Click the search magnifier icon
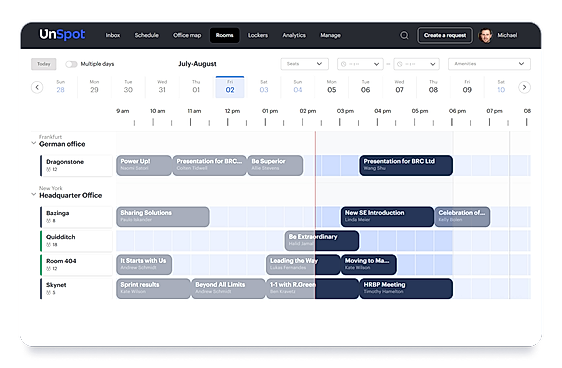562x368 pixels. [404, 35]
